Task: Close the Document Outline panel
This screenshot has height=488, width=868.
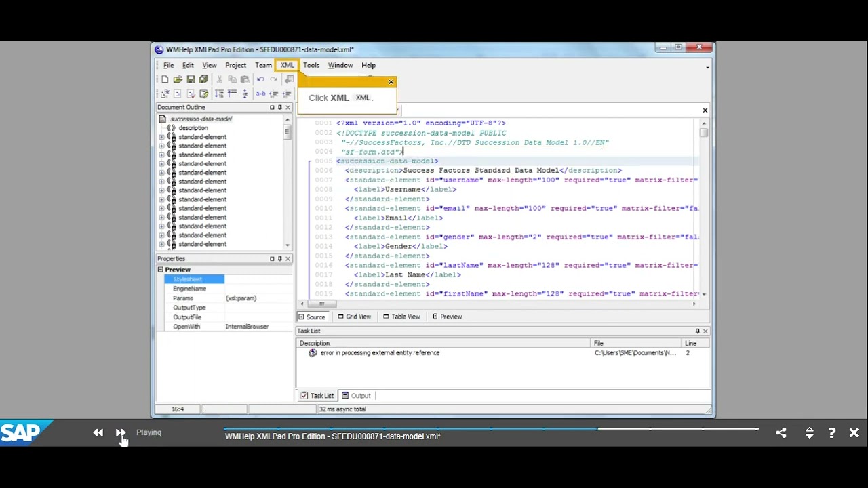Action: [x=288, y=107]
